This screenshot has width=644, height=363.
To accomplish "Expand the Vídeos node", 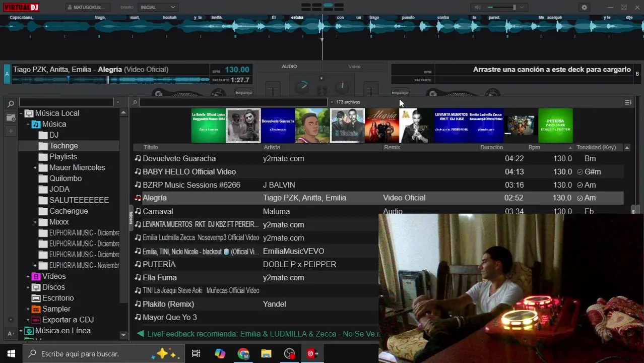I will pyautogui.click(x=28, y=276).
